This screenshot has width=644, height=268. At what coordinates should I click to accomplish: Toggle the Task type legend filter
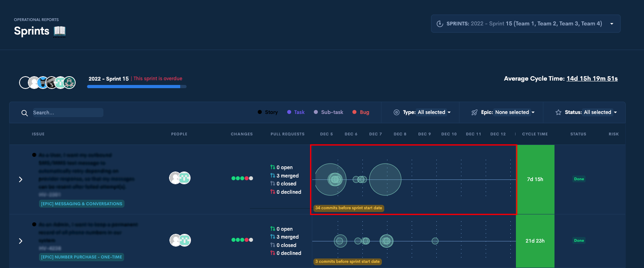click(296, 112)
